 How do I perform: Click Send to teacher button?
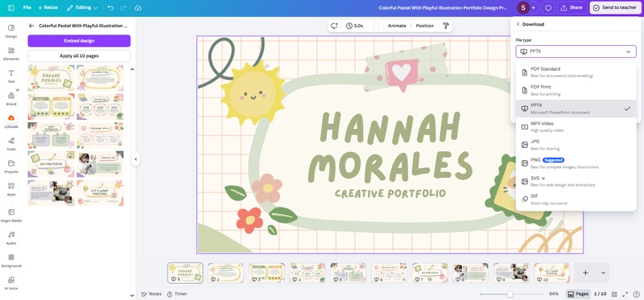coord(615,8)
